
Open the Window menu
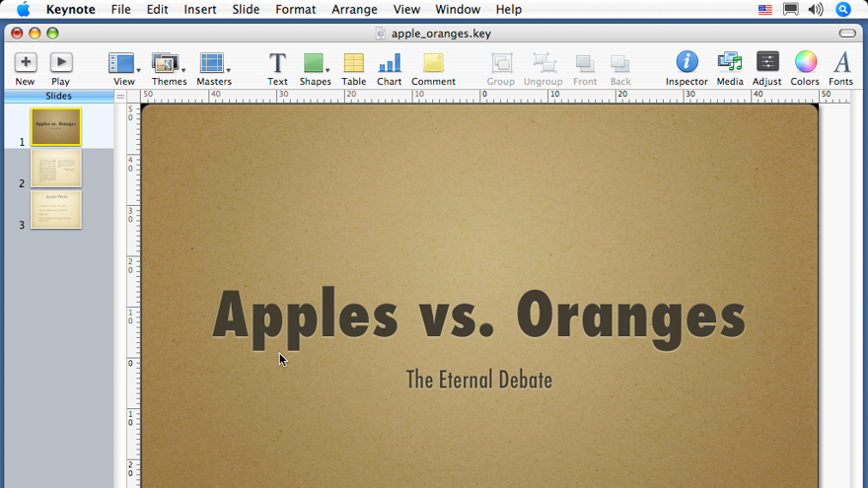click(458, 10)
